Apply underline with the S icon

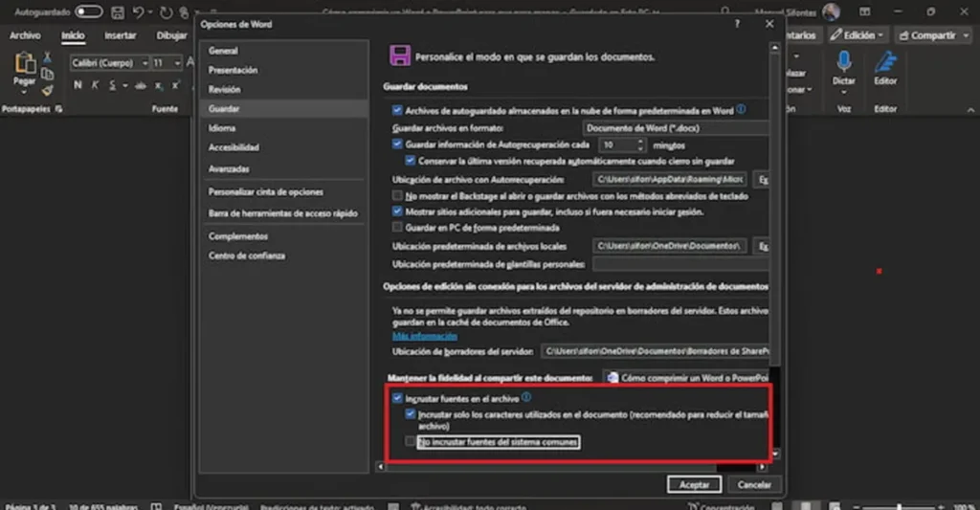(113, 85)
